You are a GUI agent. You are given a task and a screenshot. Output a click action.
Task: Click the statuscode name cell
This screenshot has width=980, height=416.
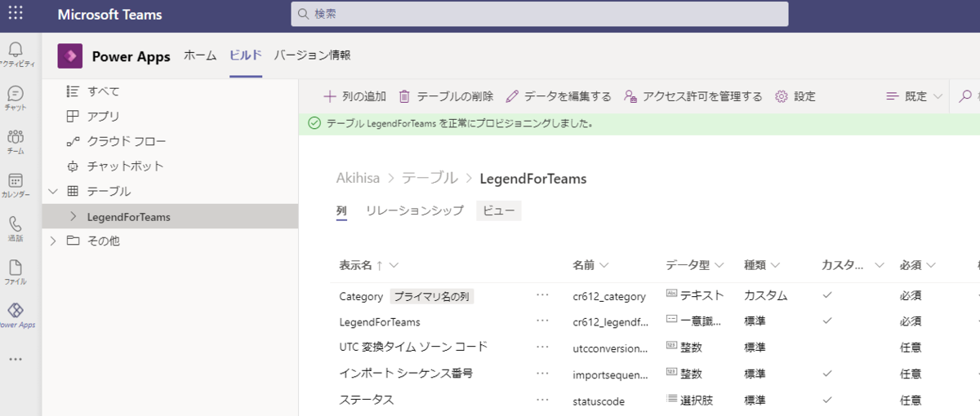pyautogui.click(x=600, y=401)
